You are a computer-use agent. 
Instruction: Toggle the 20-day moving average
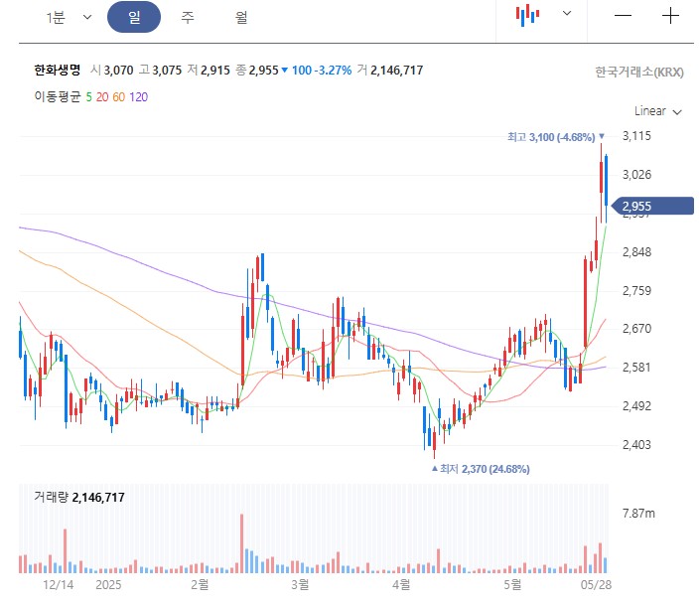pyautogui.click(x=102, y=97)
